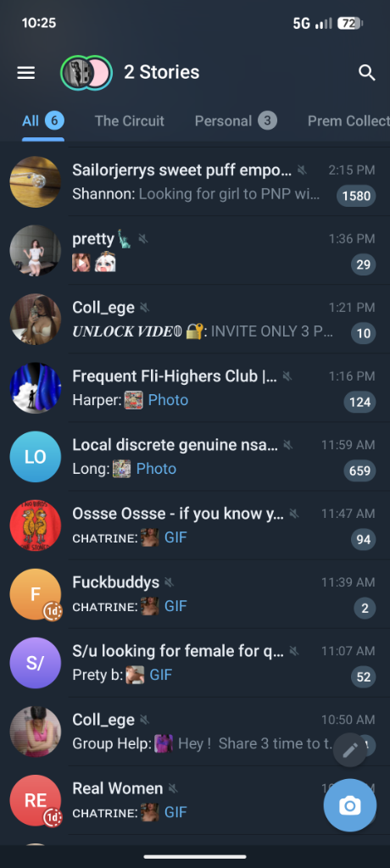Tap the Photo link in Harper's message

168,400
